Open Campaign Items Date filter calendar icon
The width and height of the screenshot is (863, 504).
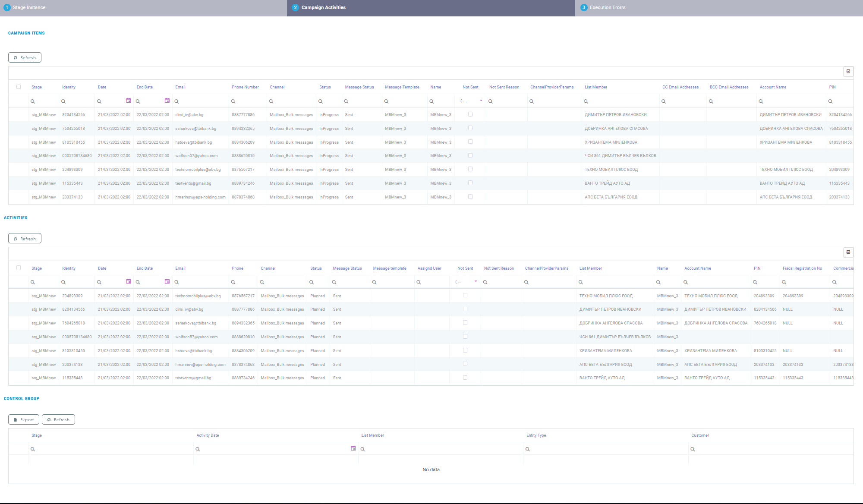click(128, 101)
